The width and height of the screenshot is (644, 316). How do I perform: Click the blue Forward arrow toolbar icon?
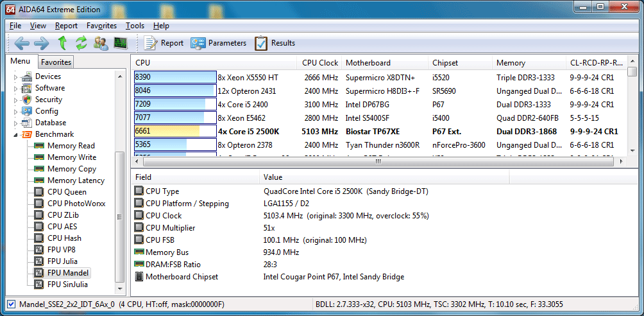point(42,43)
